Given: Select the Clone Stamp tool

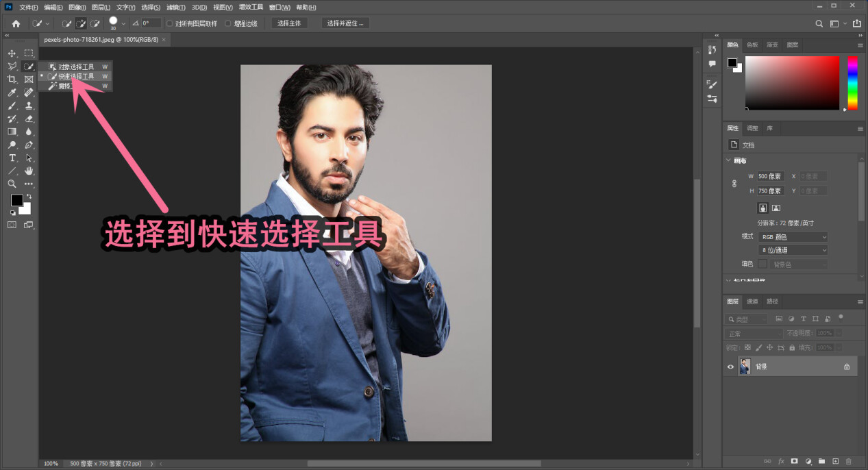Looking at the screenshot, I should click(29, 106).
